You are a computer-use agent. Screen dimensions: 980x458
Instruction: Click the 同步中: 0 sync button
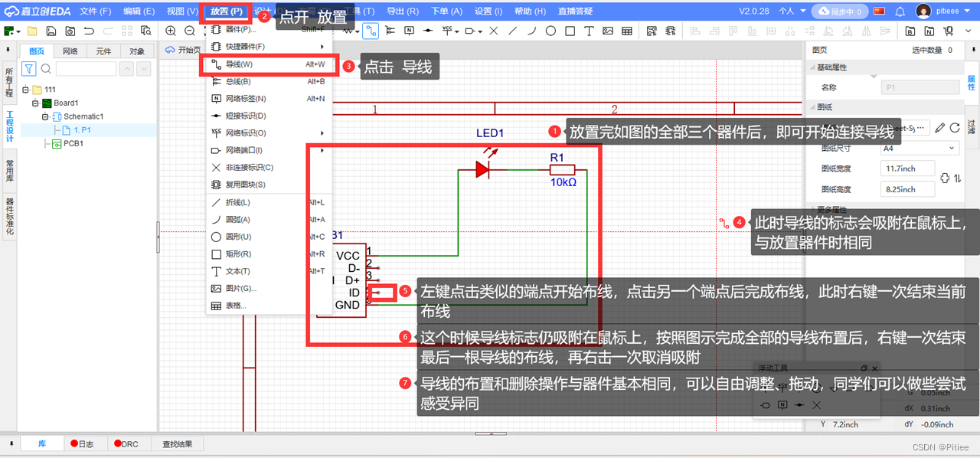(x=841, y=11)
